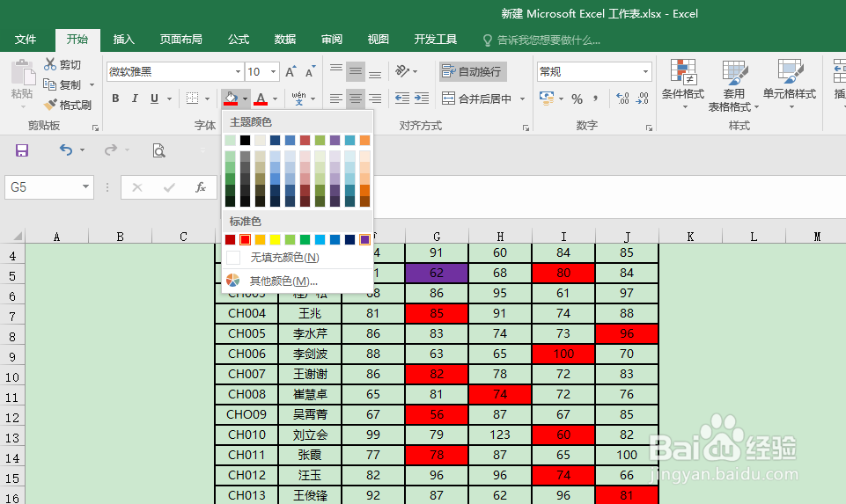Pick the yellow standard color swatch
This screenshot has width=846, height=504.
click(x=276, y=239)
